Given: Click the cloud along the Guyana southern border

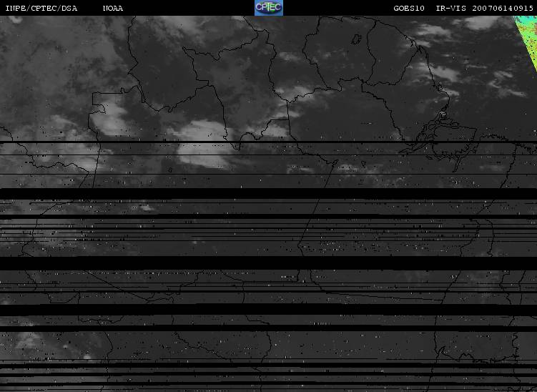Looking at the screenshot, I should click(x=295, y=92).
